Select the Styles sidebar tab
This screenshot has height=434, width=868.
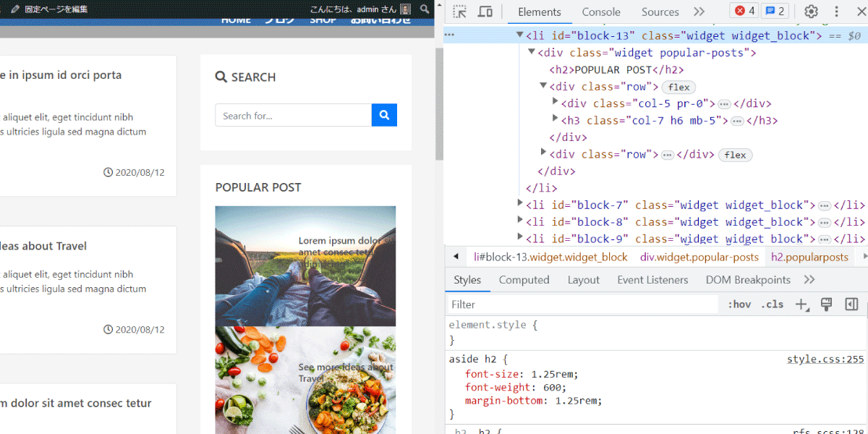467,280
